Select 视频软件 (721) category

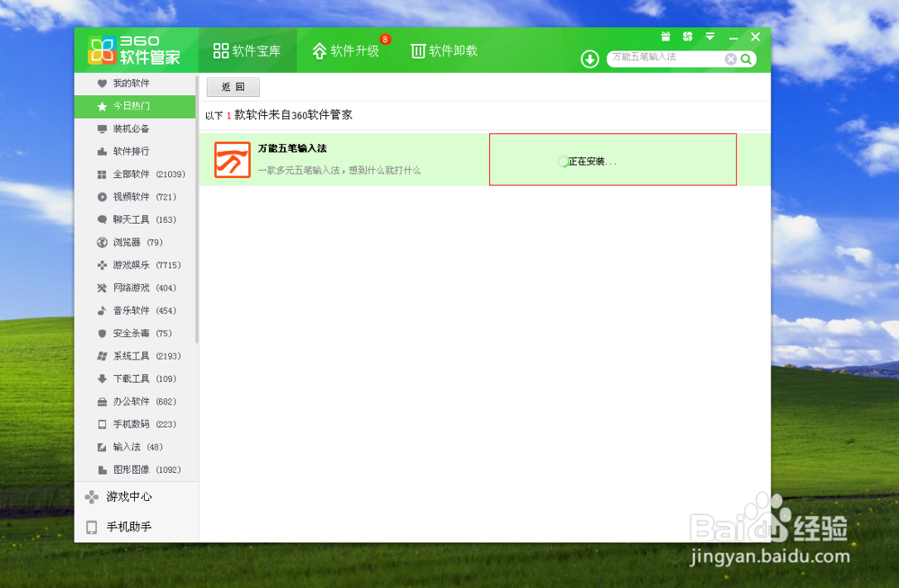tap(135, 197)
